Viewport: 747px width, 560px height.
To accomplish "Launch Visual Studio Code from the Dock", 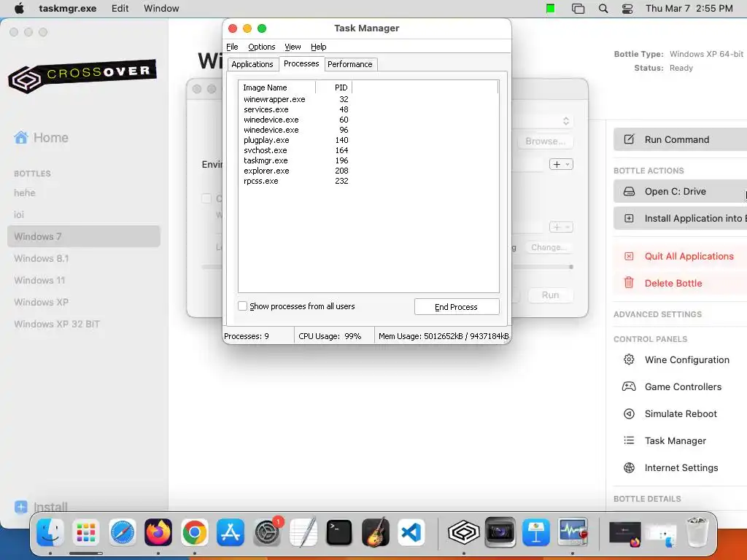I will coord(411,532).
